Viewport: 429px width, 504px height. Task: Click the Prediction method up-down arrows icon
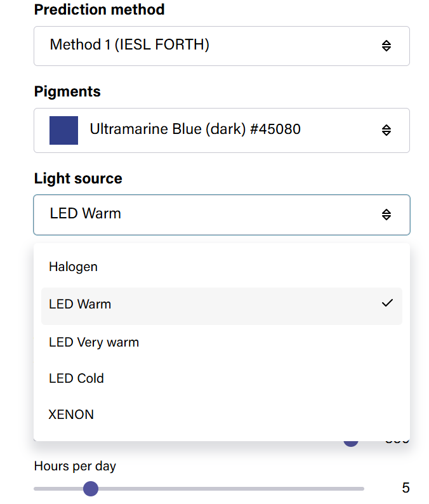coord(386,46)
